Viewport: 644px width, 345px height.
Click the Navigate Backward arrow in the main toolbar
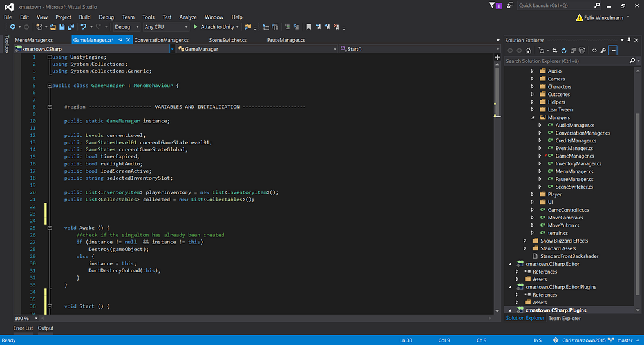click(13, 26)
